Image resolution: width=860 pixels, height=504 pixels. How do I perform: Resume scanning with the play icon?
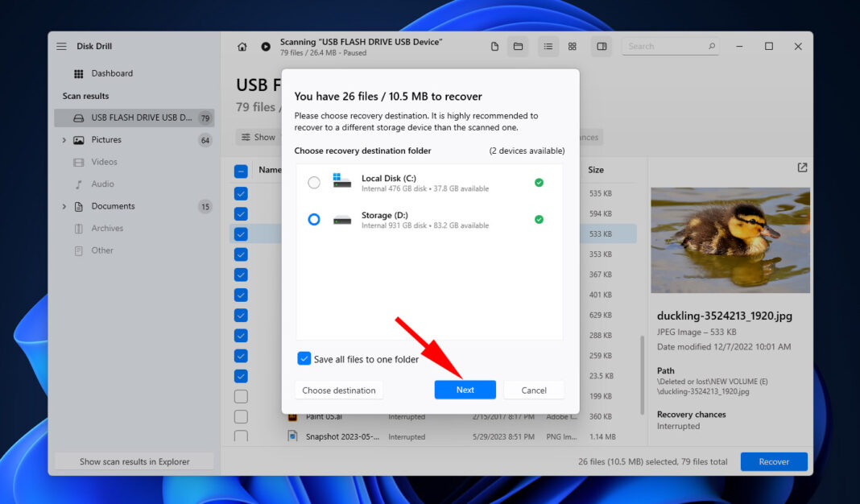(266, 47)
